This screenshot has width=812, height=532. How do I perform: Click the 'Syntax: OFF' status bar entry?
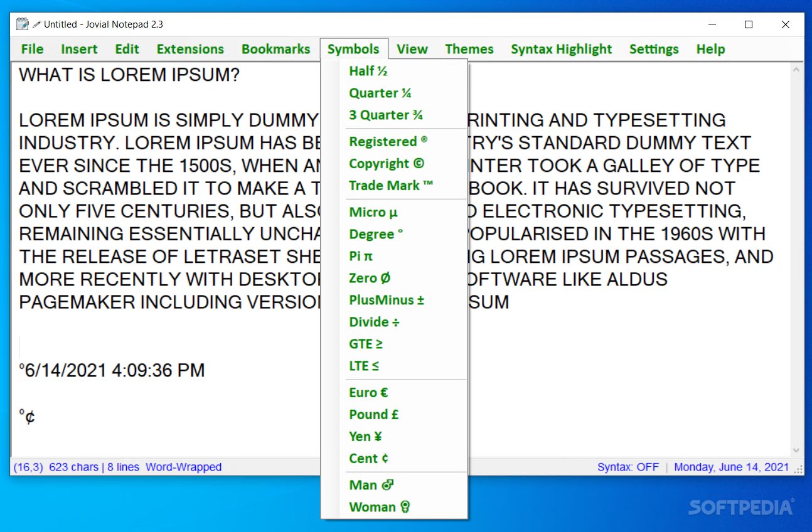tap(628, 467)
